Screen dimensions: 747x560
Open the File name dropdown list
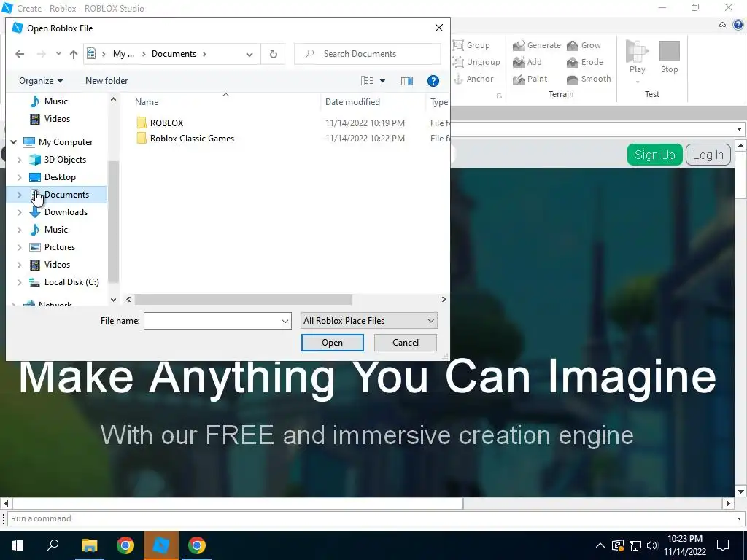(x=285, y=321)
